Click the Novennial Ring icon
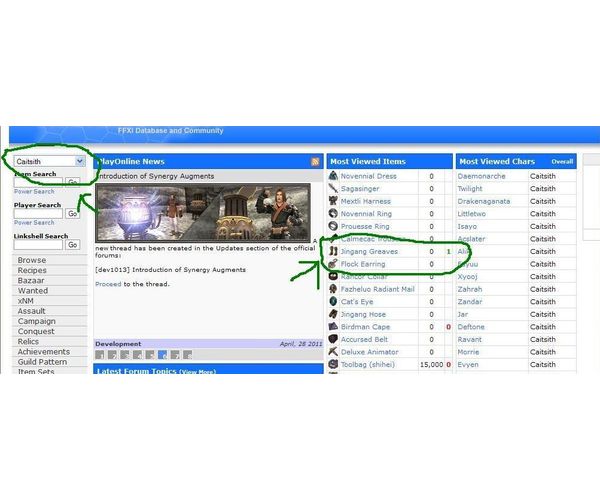Screen dimensions: 600x500 click(333, 213)
